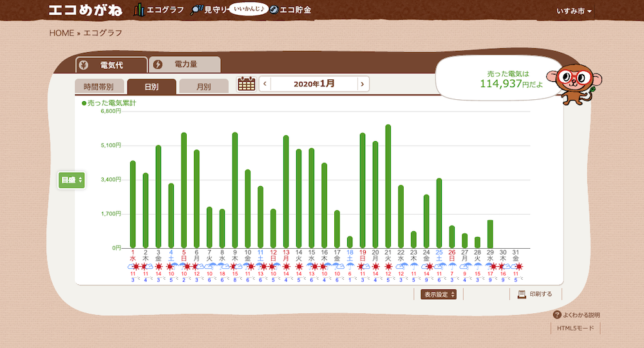The height and width of the screenshot is (348, 644).
Task: Click the weather icon under January 13
Action: [x=287, y=267]
